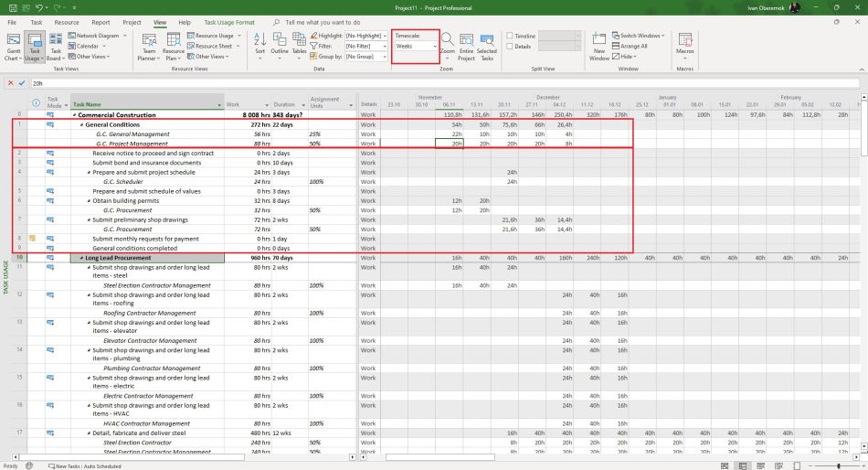Viewport: 868px width, 470px height.
Task: Open the Resource Plan view
Action: (x=174, y=48)
